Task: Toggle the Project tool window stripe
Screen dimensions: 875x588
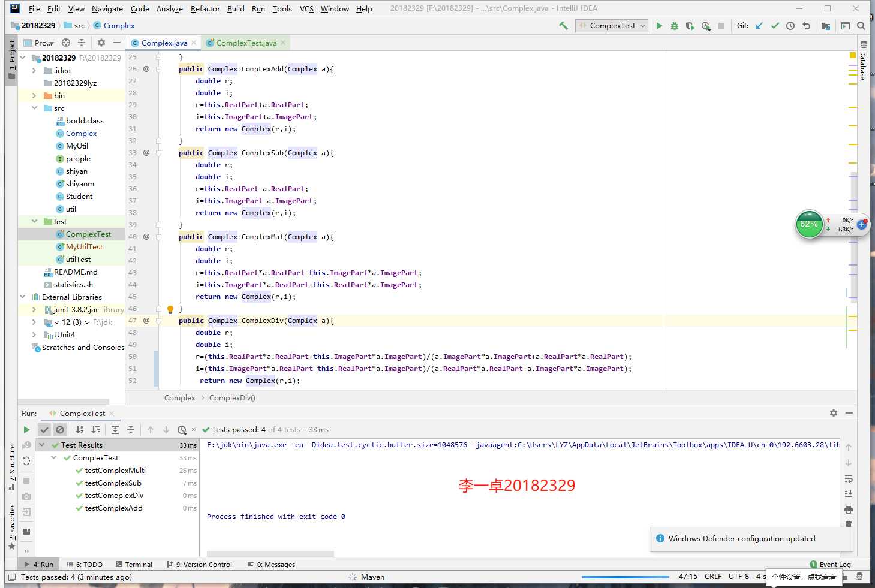Action: 11,60
